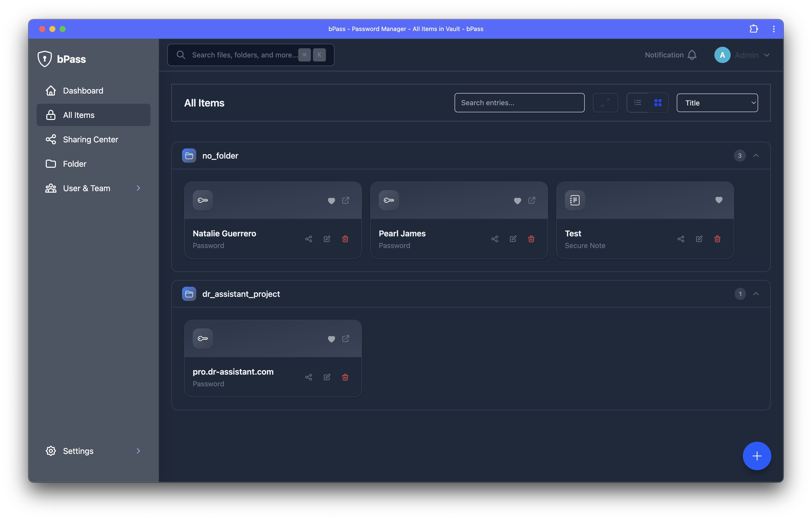Edit the Test secure note
The width and height of the screenshot is (812, 520).
[x=699, y=239]
